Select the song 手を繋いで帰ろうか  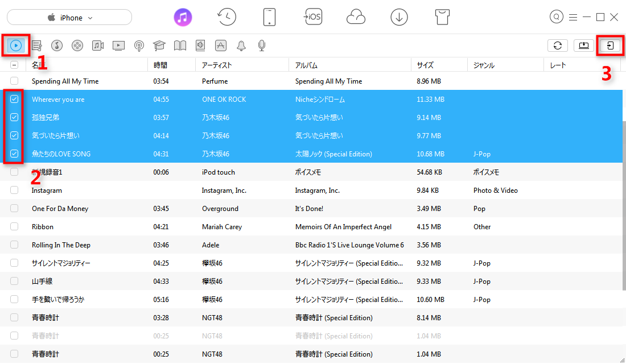pos(58,299)
